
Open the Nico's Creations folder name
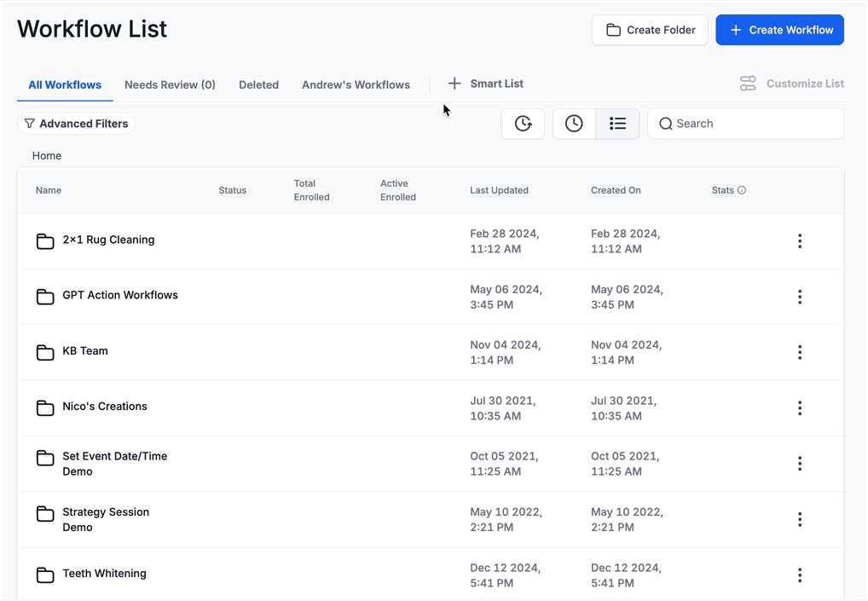(105, 406)
